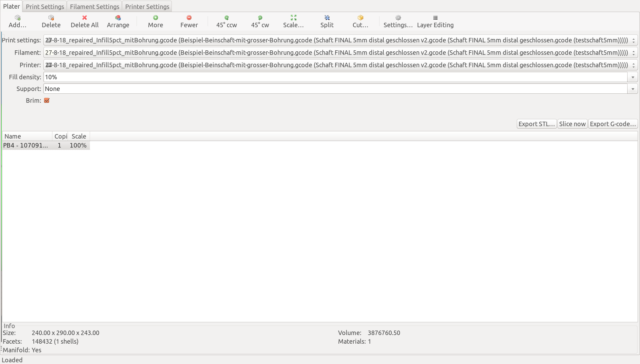Click the Manifold: Yes info text
Image resolution: width=640 pixels, height=364 pixels.
[22, 350]
